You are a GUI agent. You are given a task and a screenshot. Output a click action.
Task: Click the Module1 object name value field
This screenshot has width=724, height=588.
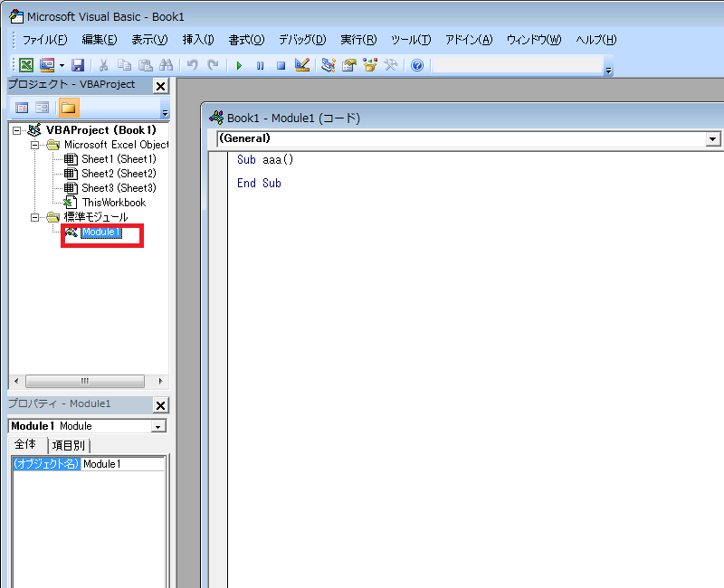tap(123, 464)
